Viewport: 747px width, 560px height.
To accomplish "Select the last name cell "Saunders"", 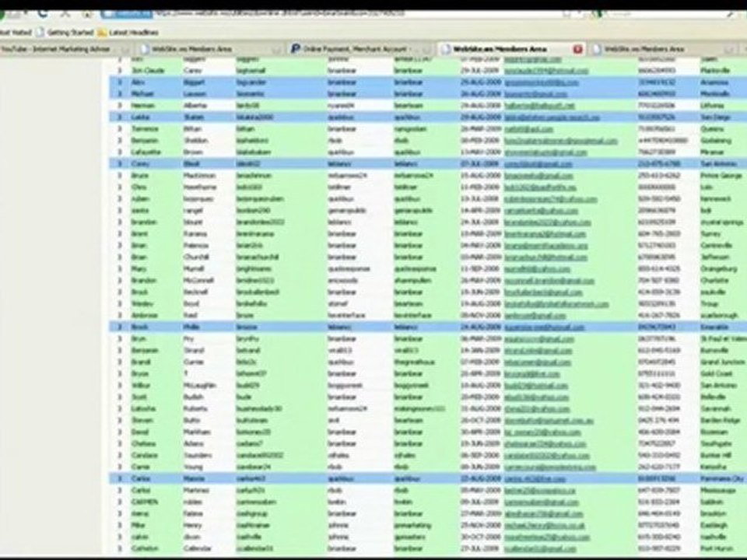I will pyautogui.click(x=197, y=456).
